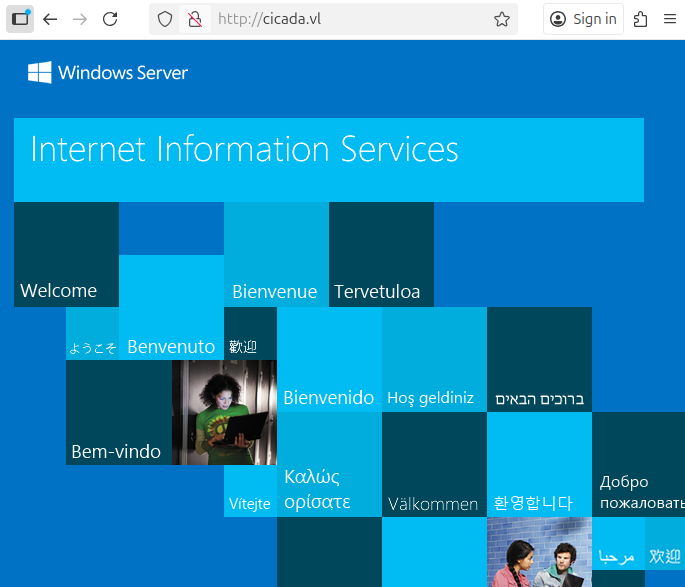Open the tracking protection shield icon
Viewport: 685px width, 587px height.
[165, 19]
